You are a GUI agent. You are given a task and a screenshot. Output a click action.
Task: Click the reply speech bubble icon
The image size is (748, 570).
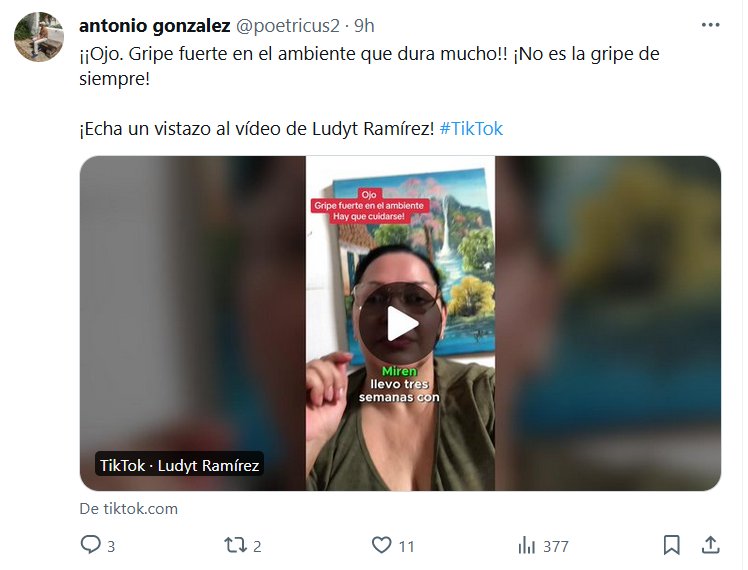(x=90, y=545)
